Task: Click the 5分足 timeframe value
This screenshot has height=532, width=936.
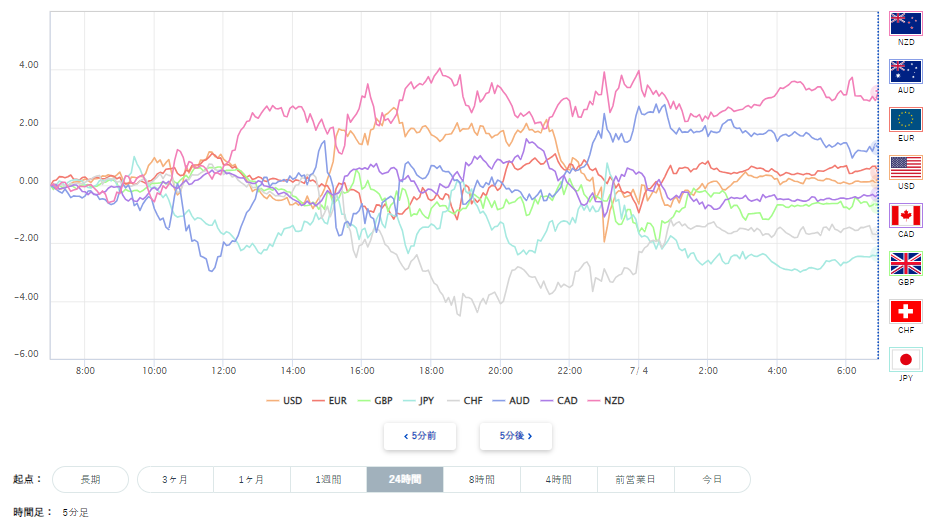Action: [x=75, y=512]
